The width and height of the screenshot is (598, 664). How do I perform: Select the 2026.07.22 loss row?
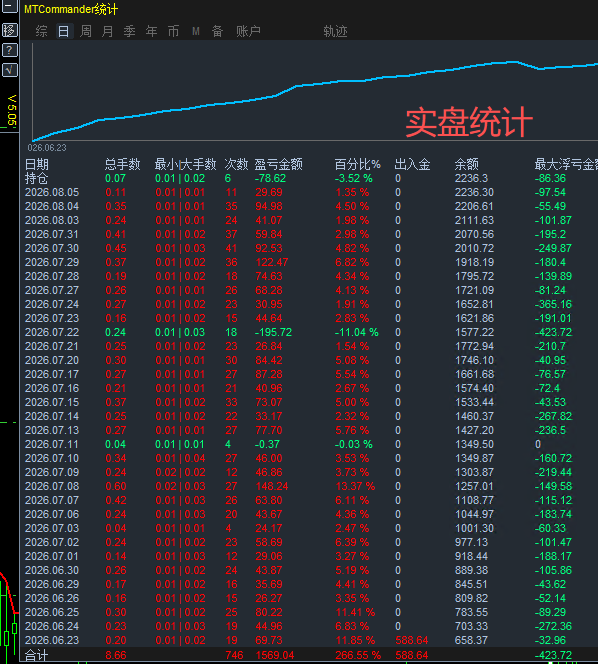(310, 332)
